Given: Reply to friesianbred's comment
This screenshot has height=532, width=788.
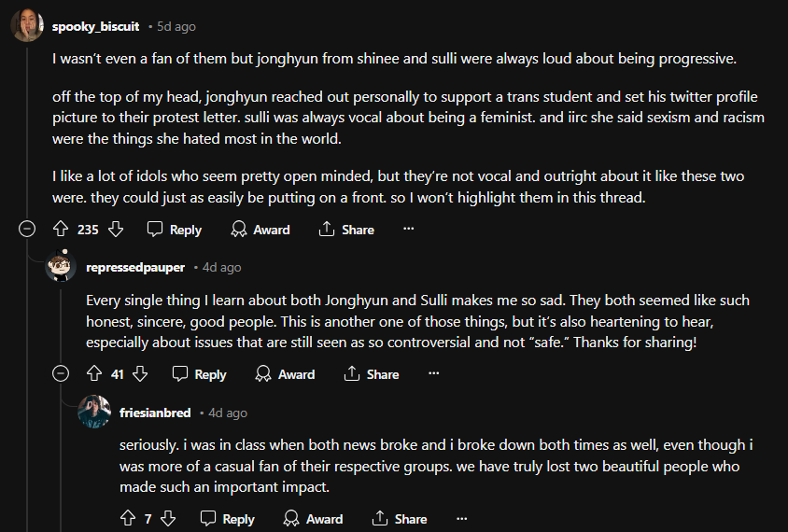Looking at the screenshot, I should pyautogui.click(x=228, y=519).
